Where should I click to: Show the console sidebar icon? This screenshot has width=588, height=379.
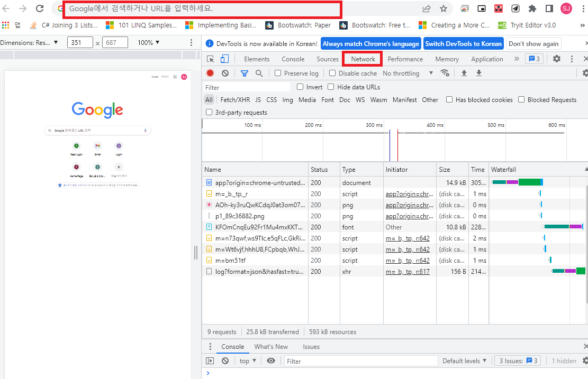click(210, 360)
